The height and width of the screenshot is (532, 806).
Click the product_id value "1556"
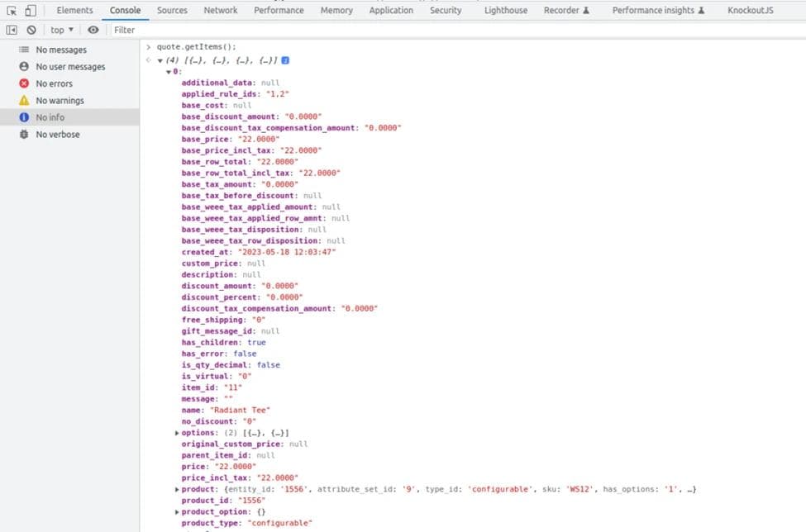pos(252,501)
